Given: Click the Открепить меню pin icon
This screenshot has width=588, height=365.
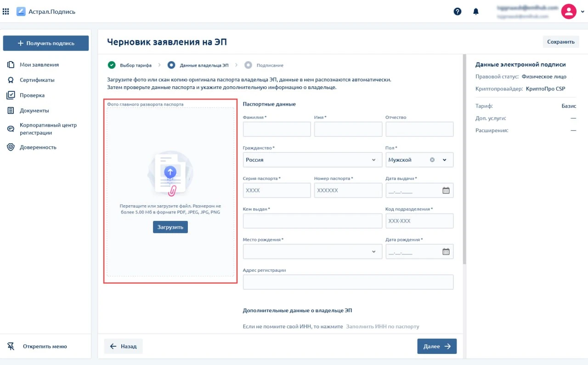Looking at the screenshot, I should [11, 346].
